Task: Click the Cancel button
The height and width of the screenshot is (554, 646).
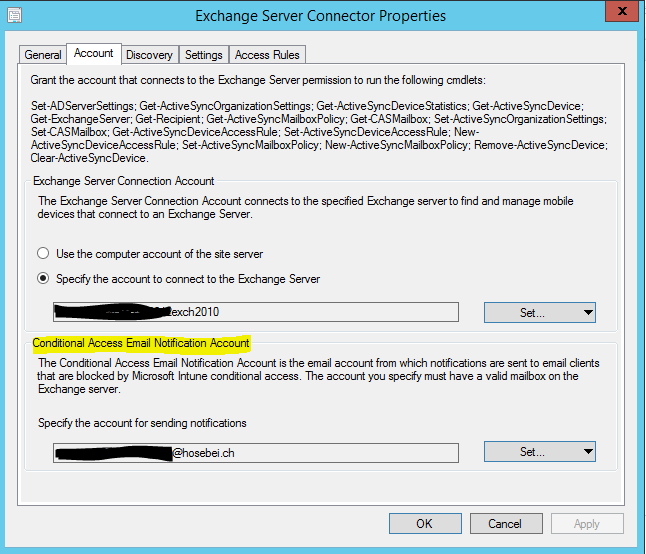Action: 506,524
